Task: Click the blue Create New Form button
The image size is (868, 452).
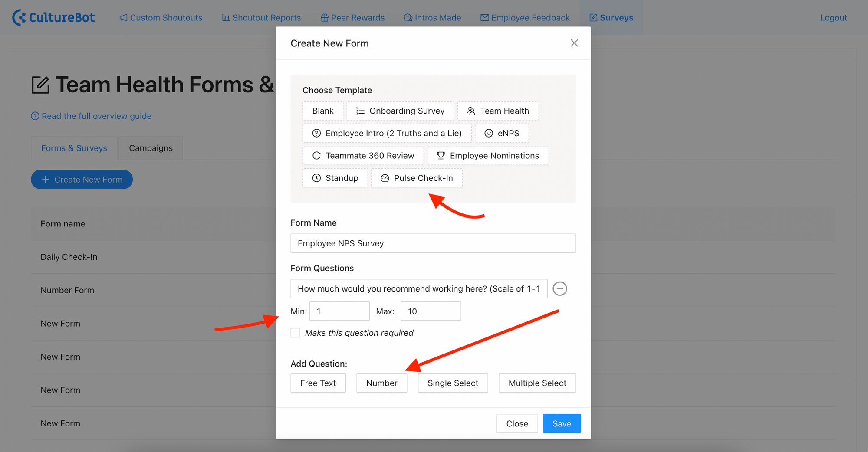Action: tap(82, 179)
